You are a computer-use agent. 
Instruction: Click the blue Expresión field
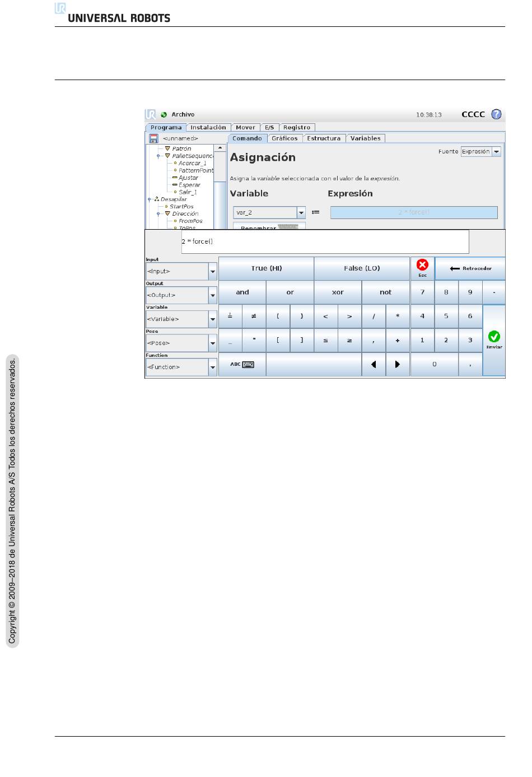point(414,212)
